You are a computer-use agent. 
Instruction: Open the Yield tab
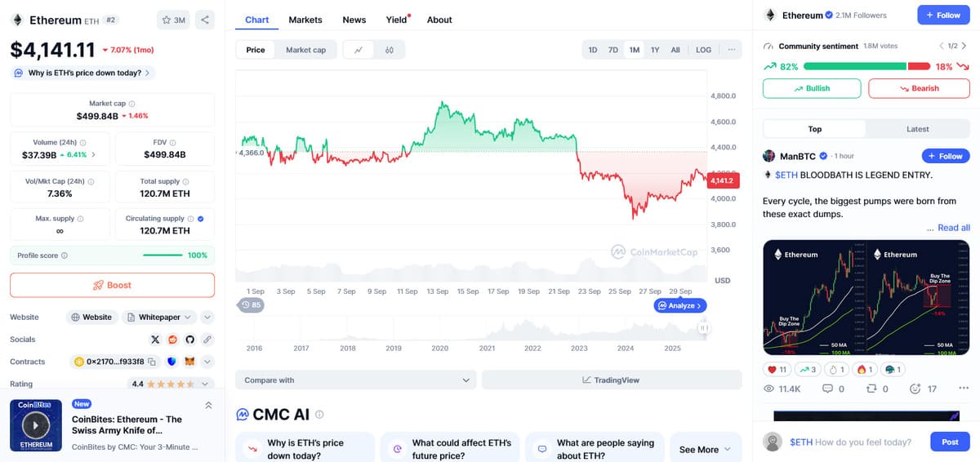(396, 20)
